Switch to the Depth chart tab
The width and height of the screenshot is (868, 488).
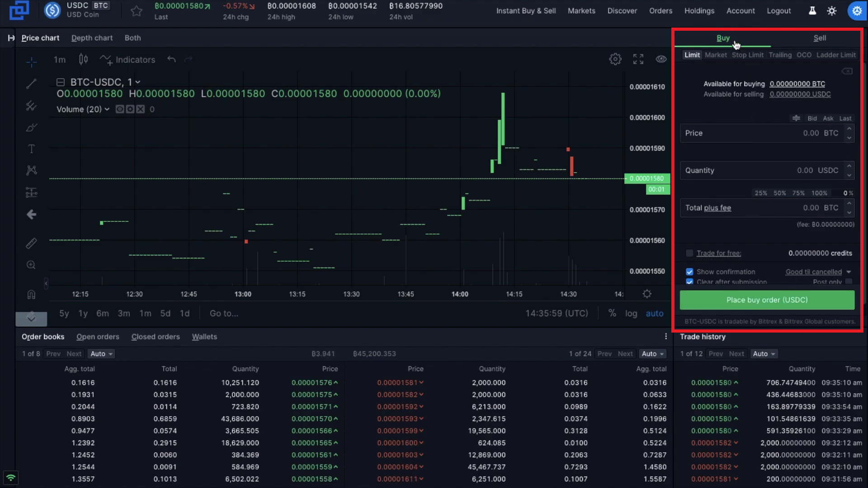(x=92, y=38)
